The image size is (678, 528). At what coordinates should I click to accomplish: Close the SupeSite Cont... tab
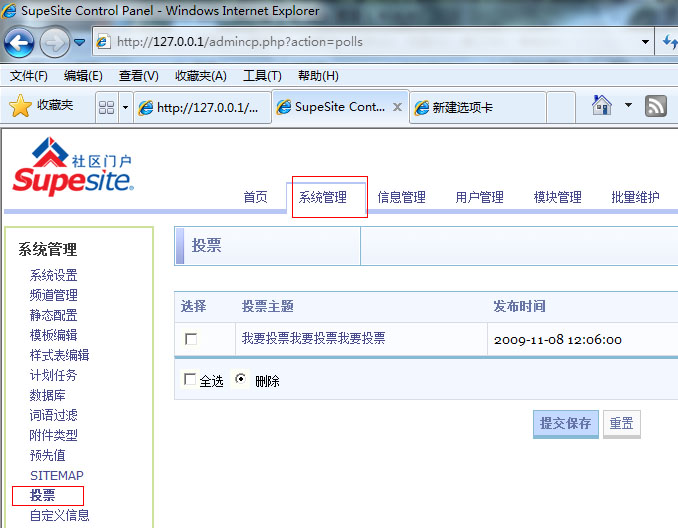point(397,107)
